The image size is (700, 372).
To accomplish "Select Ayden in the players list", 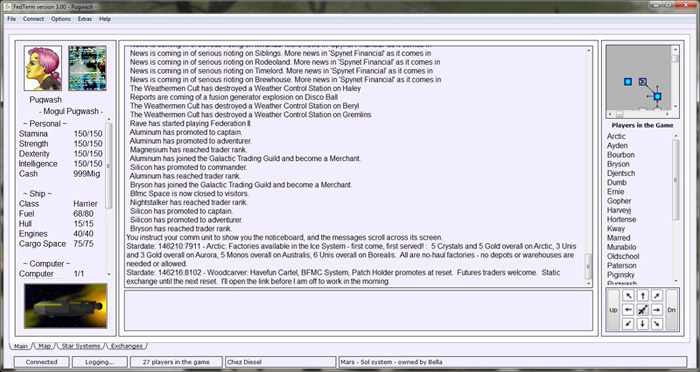I will click(x=617, y=146).
